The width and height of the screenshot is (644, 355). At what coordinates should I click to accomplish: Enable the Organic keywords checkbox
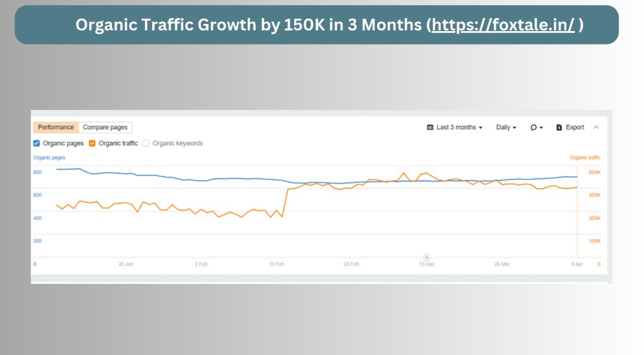coord(146,144)
